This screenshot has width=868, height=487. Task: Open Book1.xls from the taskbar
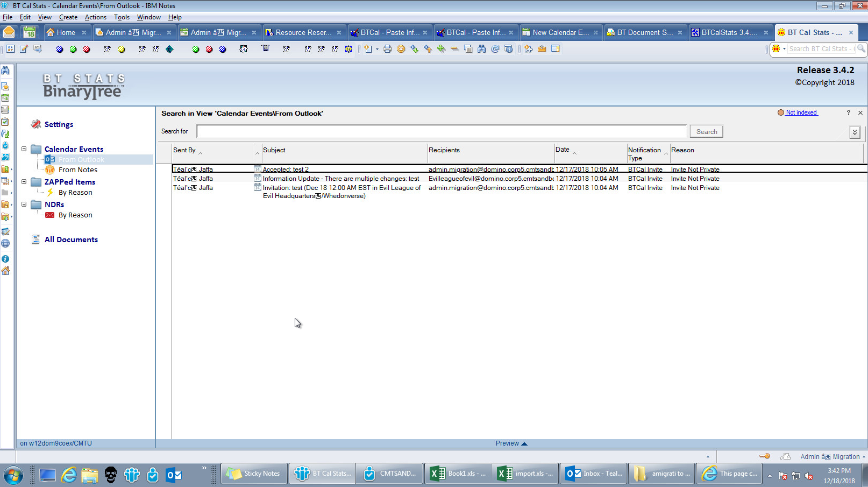[x=458, y=474]
